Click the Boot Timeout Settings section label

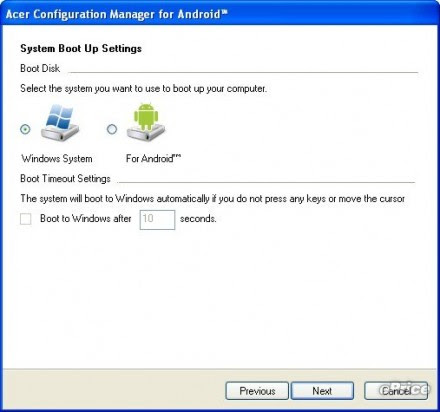click(x=65, y=179)
